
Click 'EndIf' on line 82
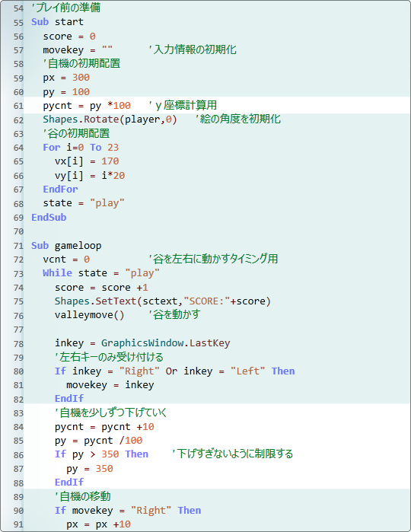pos(69,398)
